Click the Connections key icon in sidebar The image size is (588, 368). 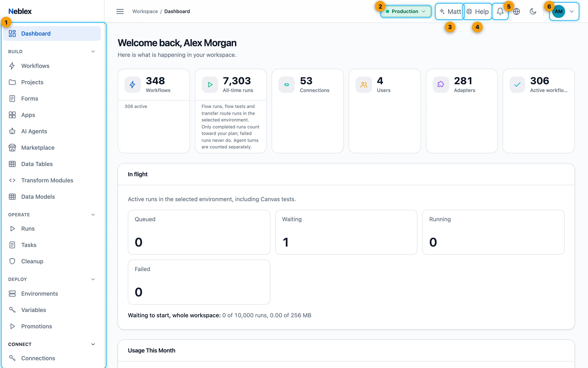click(x=12, y=358)
